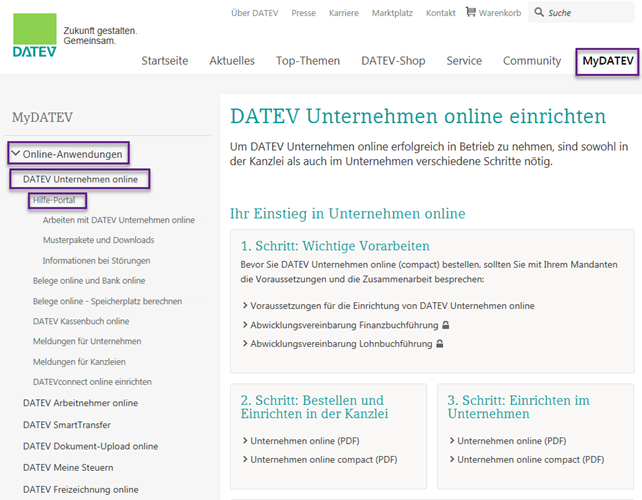The height and width of the screenshot is (500, 642).
Task: Click the title DATEV Unternehmen online einrichten
Action: click(x=418, y=116)
